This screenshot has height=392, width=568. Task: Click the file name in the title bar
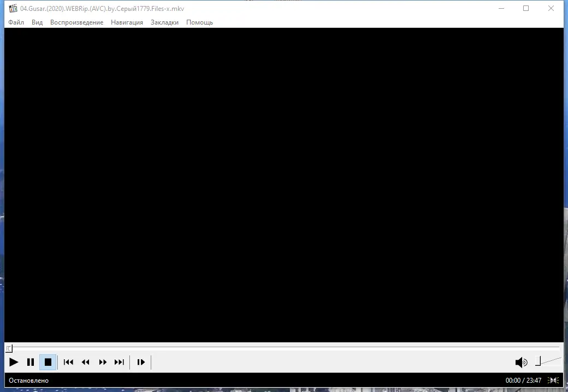click(102, 9)
